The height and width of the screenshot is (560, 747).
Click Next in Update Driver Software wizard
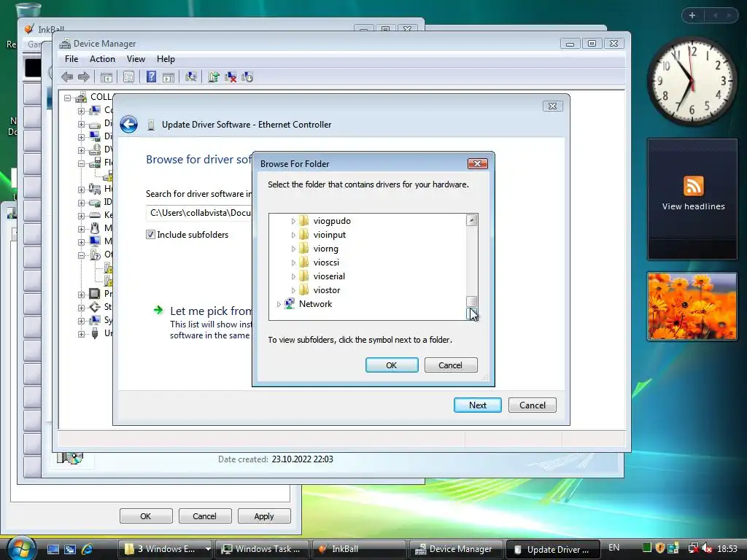(477, 405)
